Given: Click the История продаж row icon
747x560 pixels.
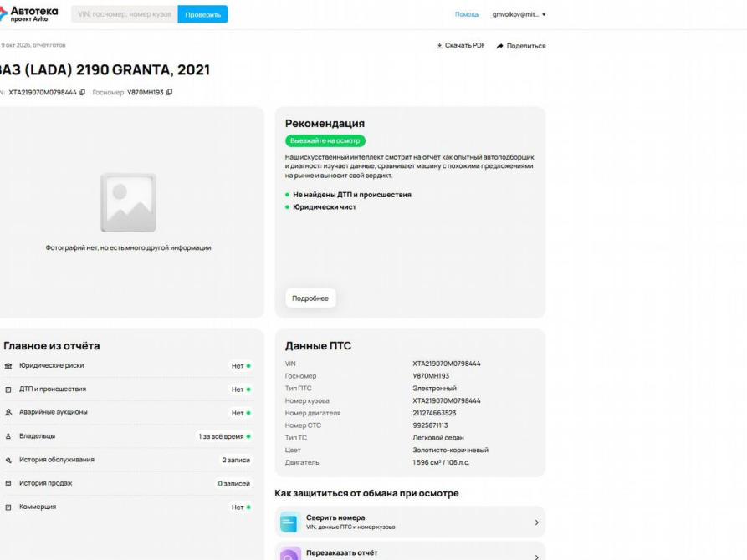Looking at the screenshot, I should click(x=8, y=483).
